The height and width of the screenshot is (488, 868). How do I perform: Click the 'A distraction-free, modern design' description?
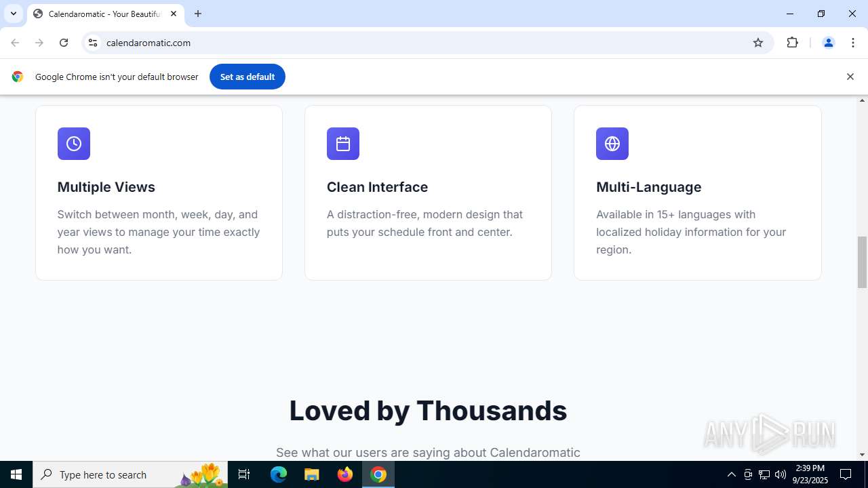[425, 223]
